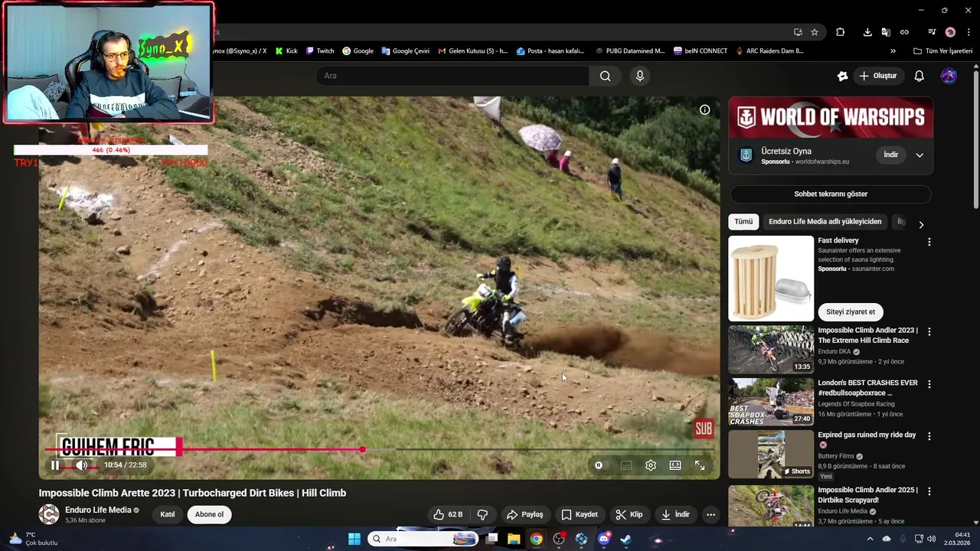Bookmark this page with the star icon

tap(815, 32)
